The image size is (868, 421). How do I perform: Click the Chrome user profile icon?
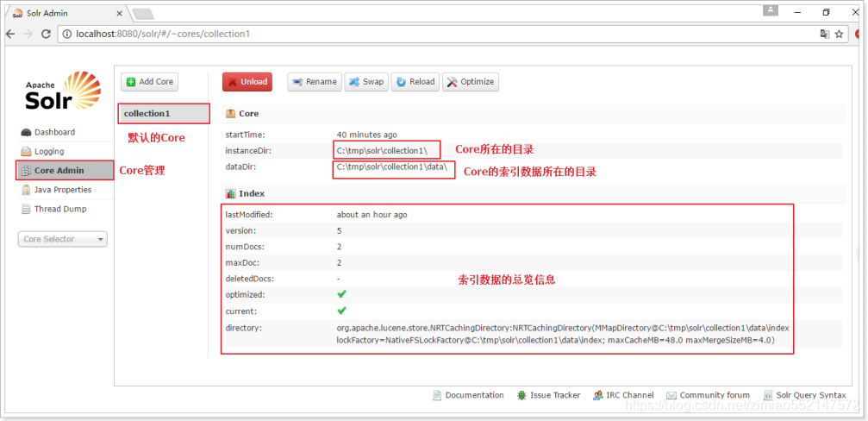click(x=770, y=10)
